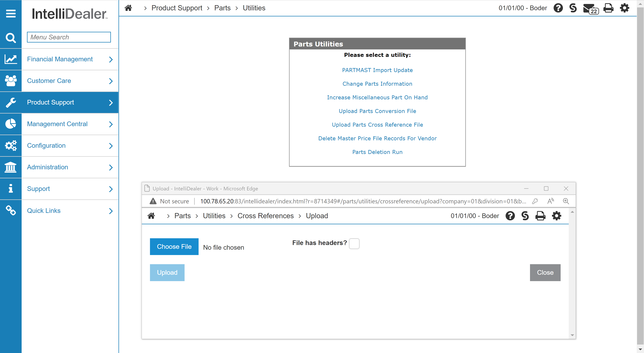Click the Configuration gears icon

click(x=11, y=145)
